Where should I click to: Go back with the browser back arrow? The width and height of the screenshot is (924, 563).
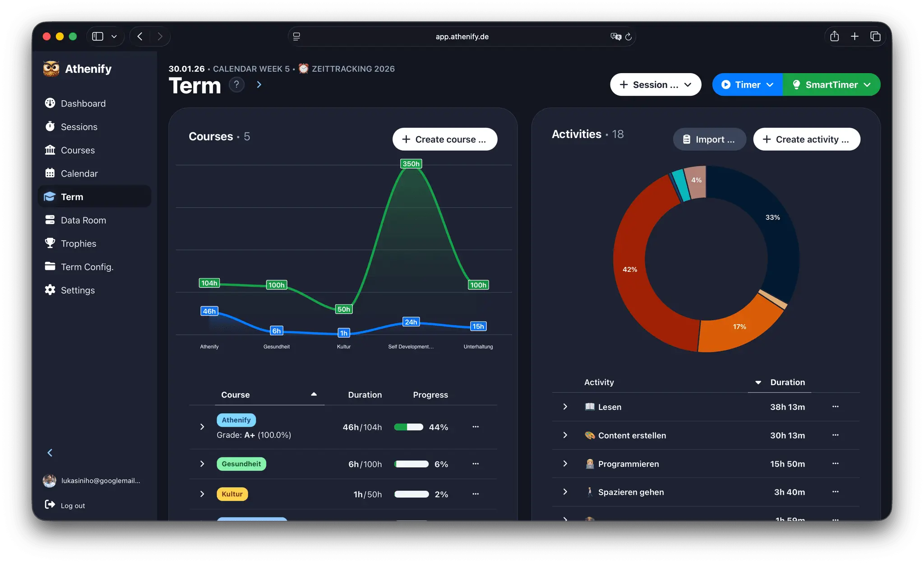(140, 37)
